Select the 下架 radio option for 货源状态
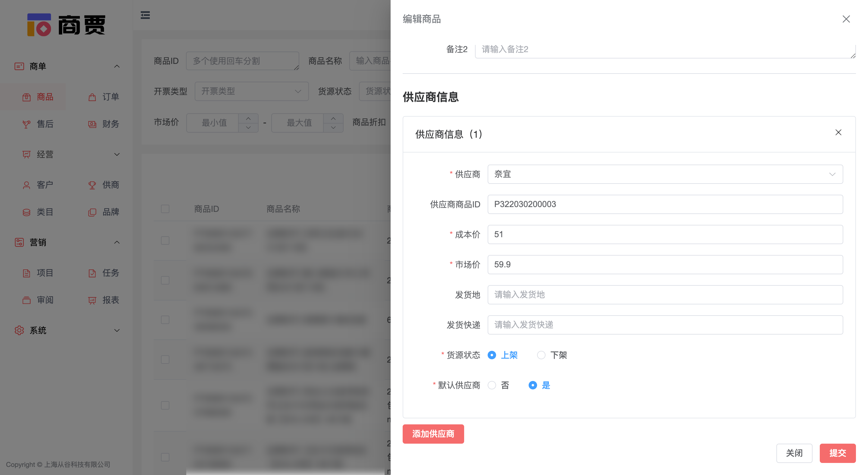 tap(541, 355)
